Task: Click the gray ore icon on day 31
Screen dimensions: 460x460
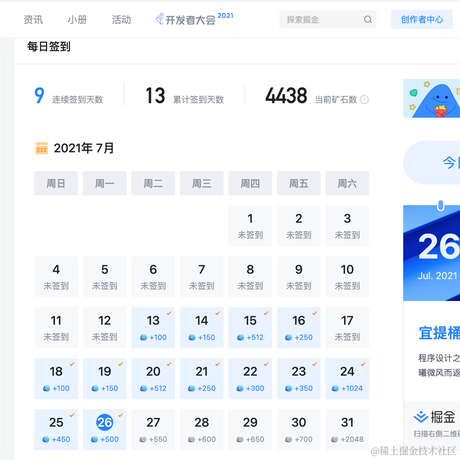Action: (335, 439)
